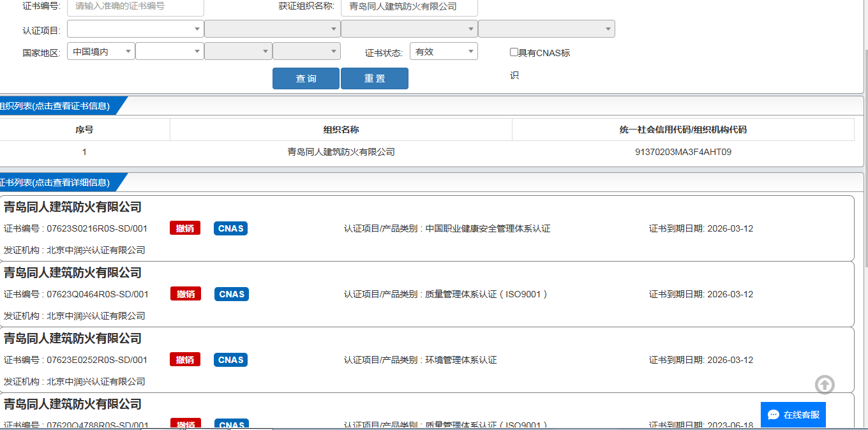Open the fourth 认证项目 dropdown
Image resolution: width=868 pixels, height=430 pixels.
[546, 29]
